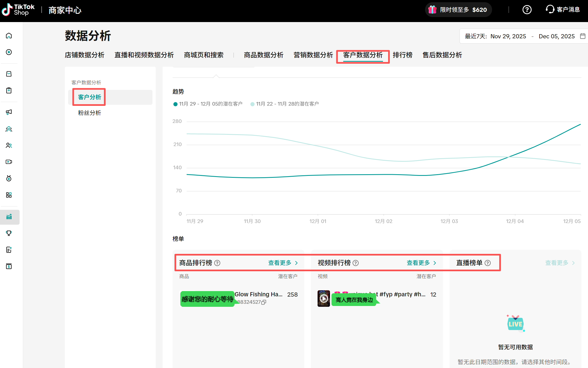This screenshot has width=588, height=368.
Task: Copy the product ID ending 88324527
Action: (264, 302)
